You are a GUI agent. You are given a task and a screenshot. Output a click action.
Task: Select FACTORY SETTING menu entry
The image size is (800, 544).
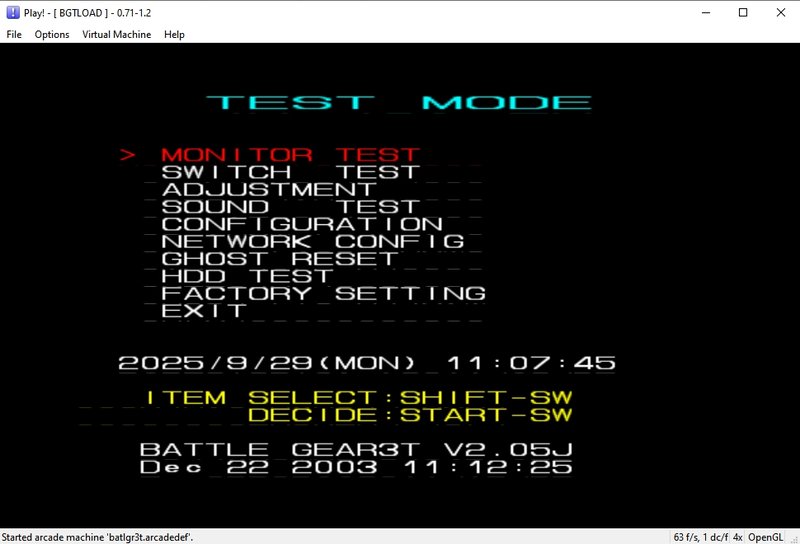coord(323,293)
